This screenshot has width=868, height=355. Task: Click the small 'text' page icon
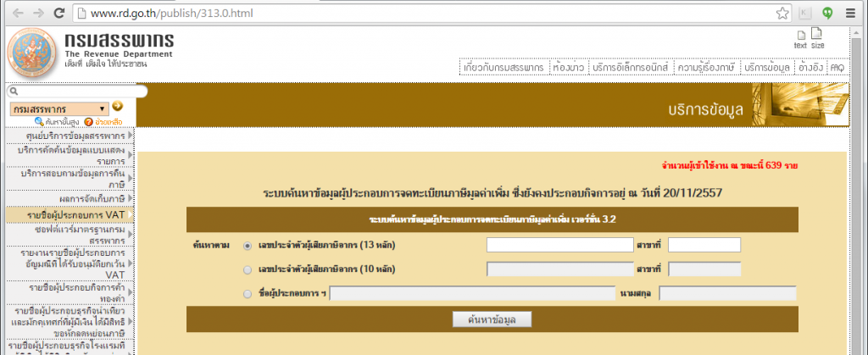click(800, 38)
